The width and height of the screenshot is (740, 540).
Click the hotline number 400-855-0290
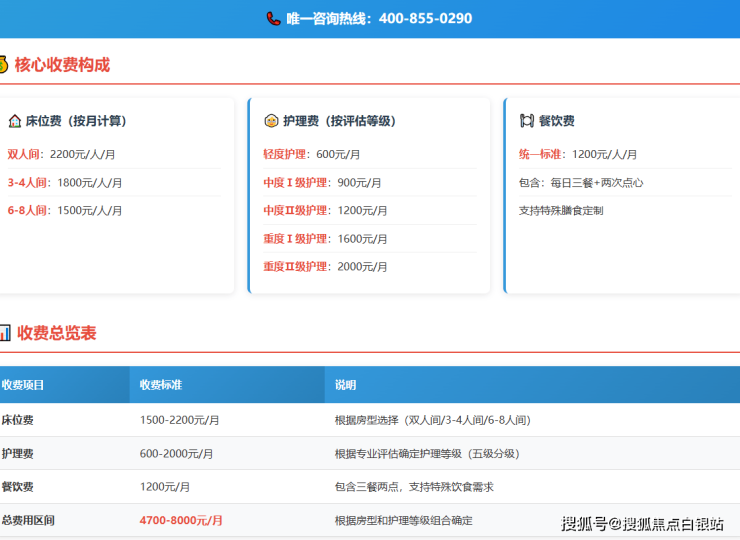coord(425,18)
